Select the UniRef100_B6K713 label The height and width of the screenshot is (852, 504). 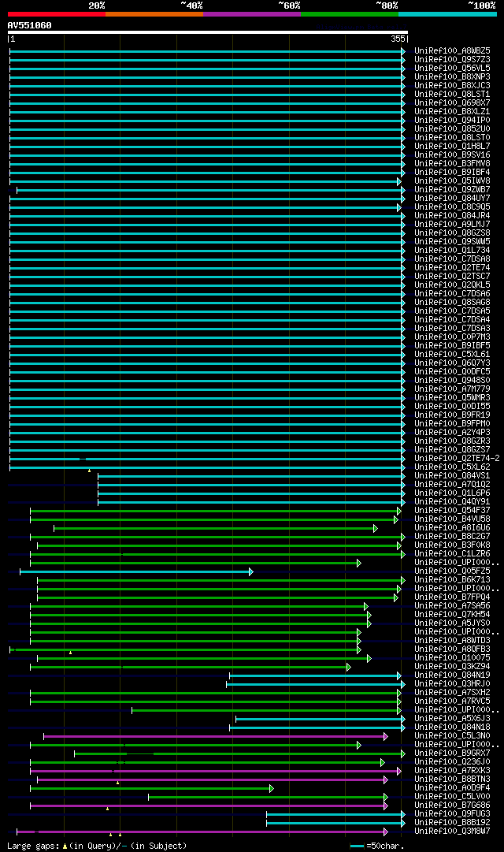(x=452, y=580)
